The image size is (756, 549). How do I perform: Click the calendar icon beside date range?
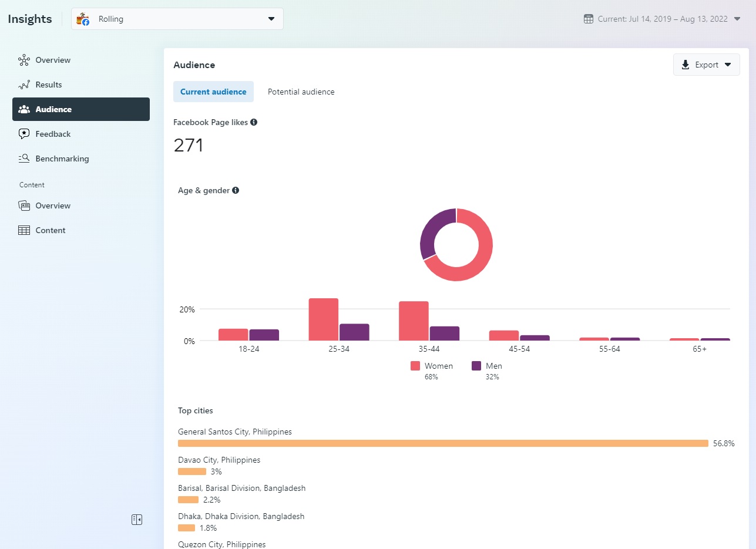pos(589,19)
